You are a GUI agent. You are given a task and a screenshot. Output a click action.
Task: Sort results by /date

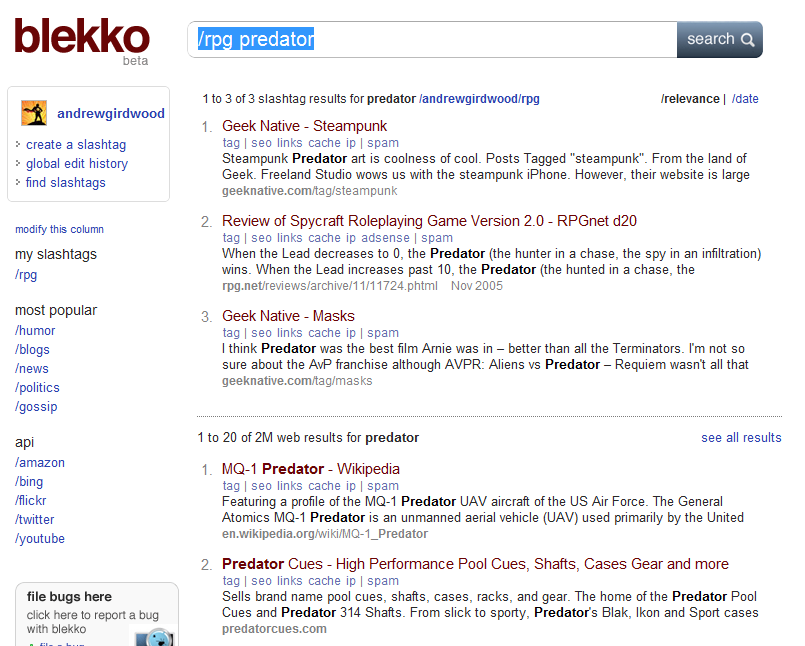point(744,99)
